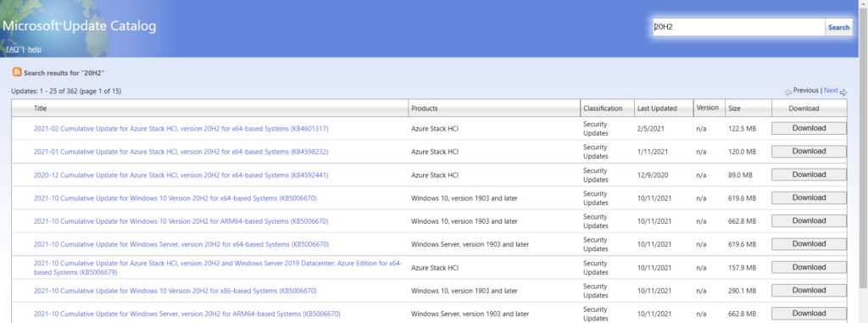Open 2021-01 Azure Stack HCI update KB4598232
This screenshot has height=323, width=868.
coord(181,152)
